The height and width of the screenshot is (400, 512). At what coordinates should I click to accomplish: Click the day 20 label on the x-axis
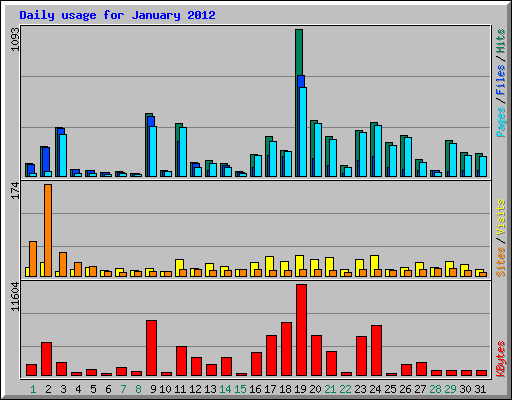[x=315, y=389]
